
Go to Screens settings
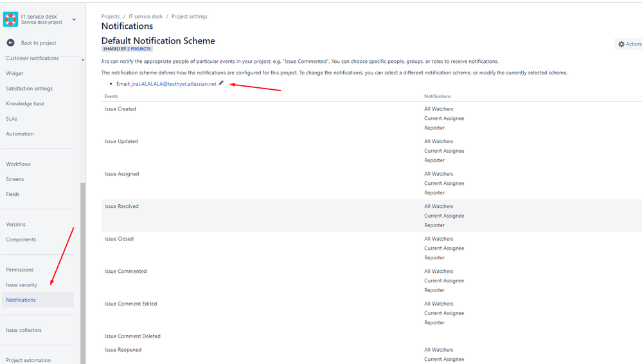coord(15,180)
